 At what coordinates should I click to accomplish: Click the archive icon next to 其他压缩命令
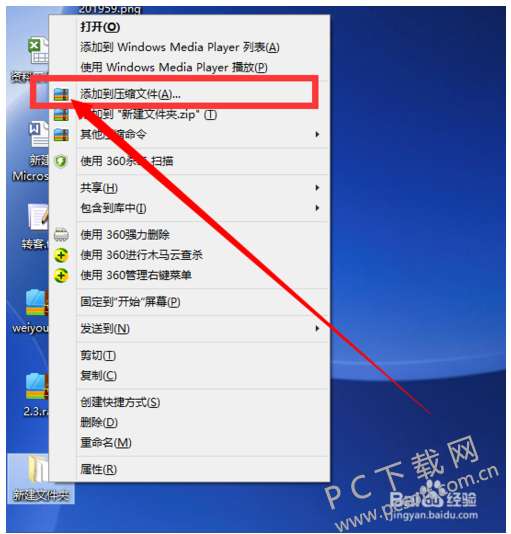[x=61, y=135]
